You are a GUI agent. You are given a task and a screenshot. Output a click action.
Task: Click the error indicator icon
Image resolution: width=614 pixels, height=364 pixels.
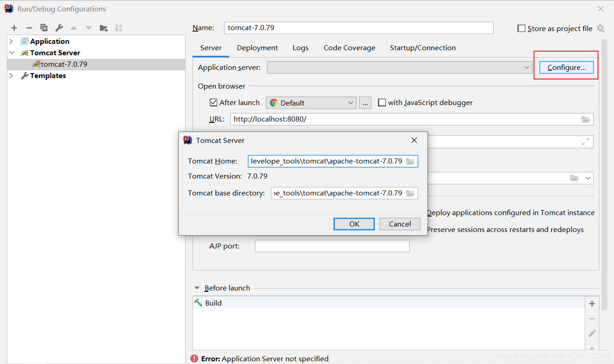tap(194, 359)
